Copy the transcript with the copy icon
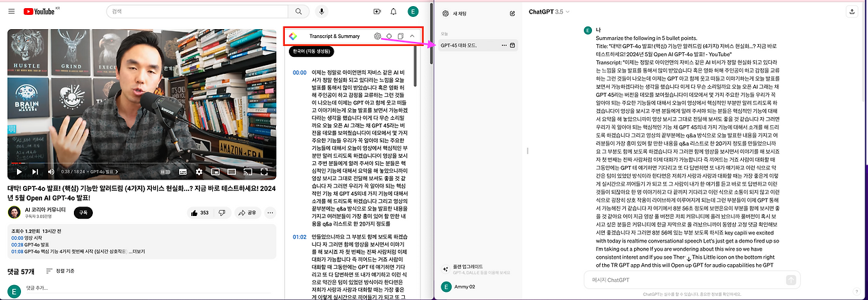This screenshot has height=300, width=868. (x=401, y=36)
